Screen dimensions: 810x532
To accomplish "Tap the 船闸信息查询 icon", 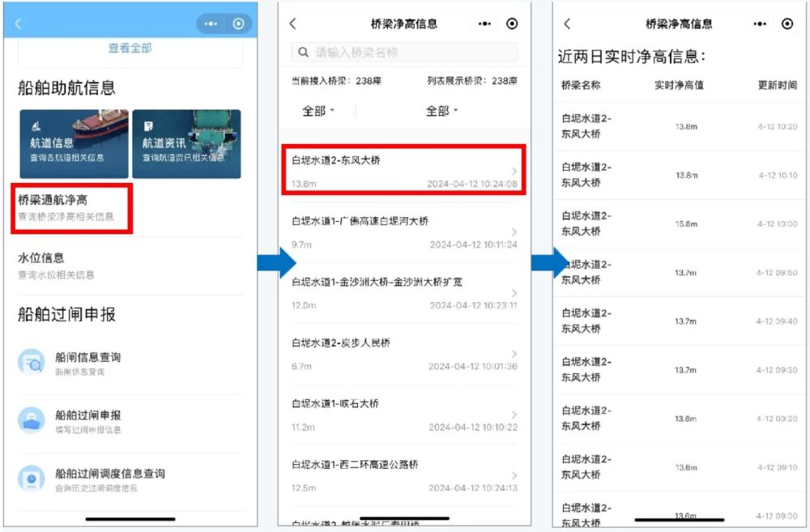I will point(32,362).
